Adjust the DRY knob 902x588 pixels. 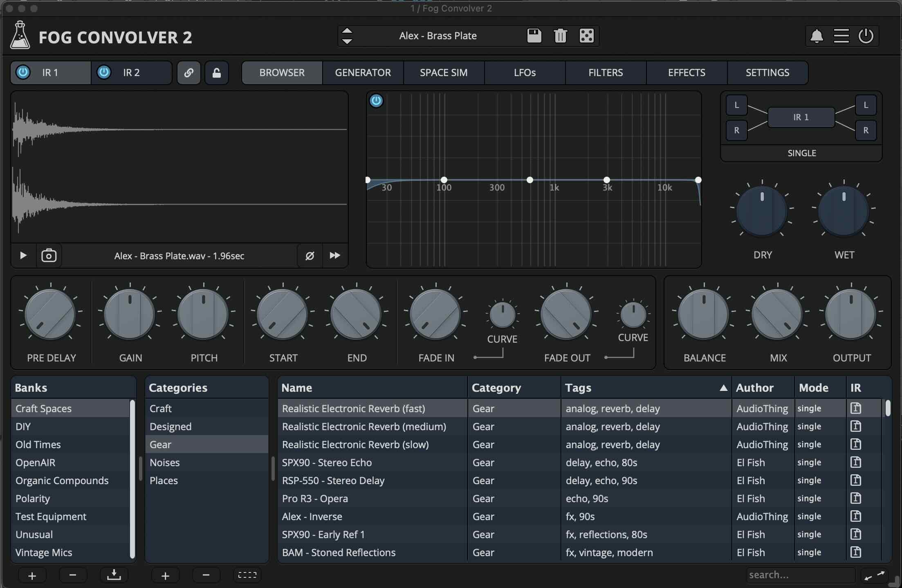point(762,211)
